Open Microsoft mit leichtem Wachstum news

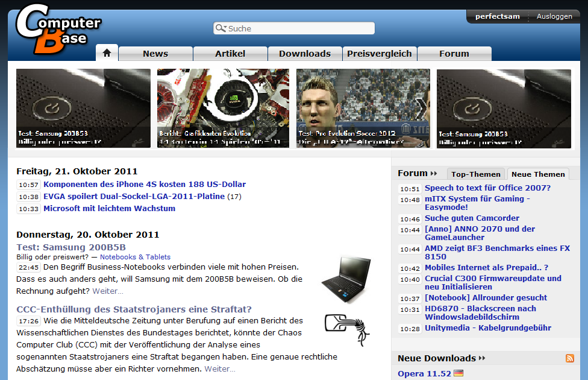[110, 209]
